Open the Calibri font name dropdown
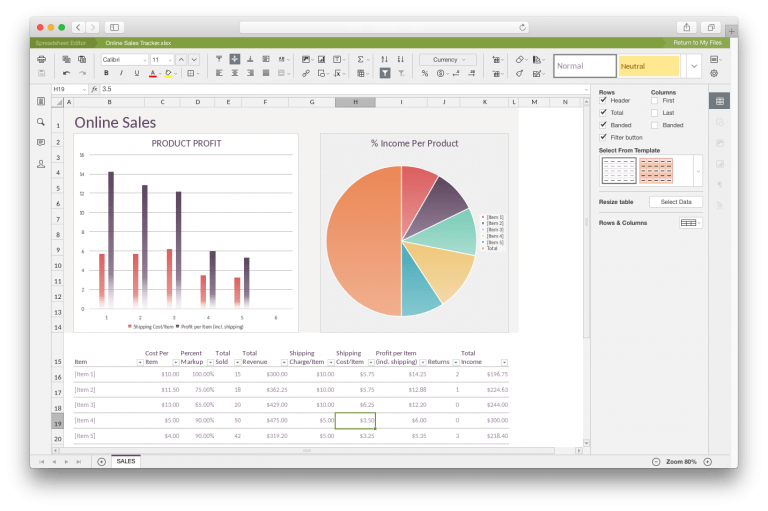 tap(123, 60)
